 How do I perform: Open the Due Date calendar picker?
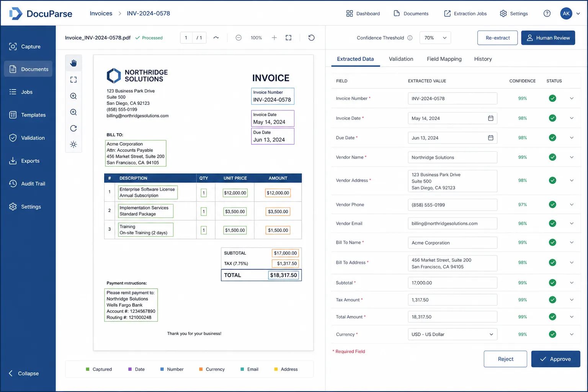tap(491, 138)
